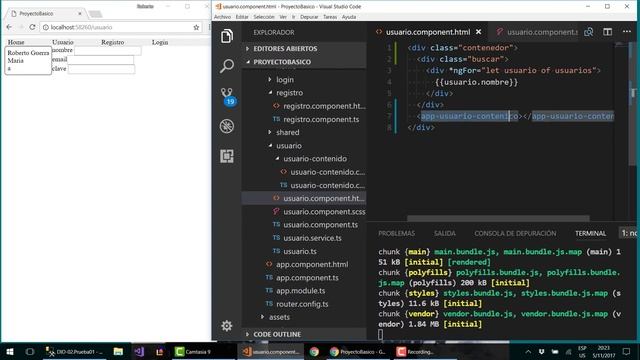The height and width of the screenshot is (360, 640).
Task: Focus the nombre input field
Action: (x=108, y=51)
